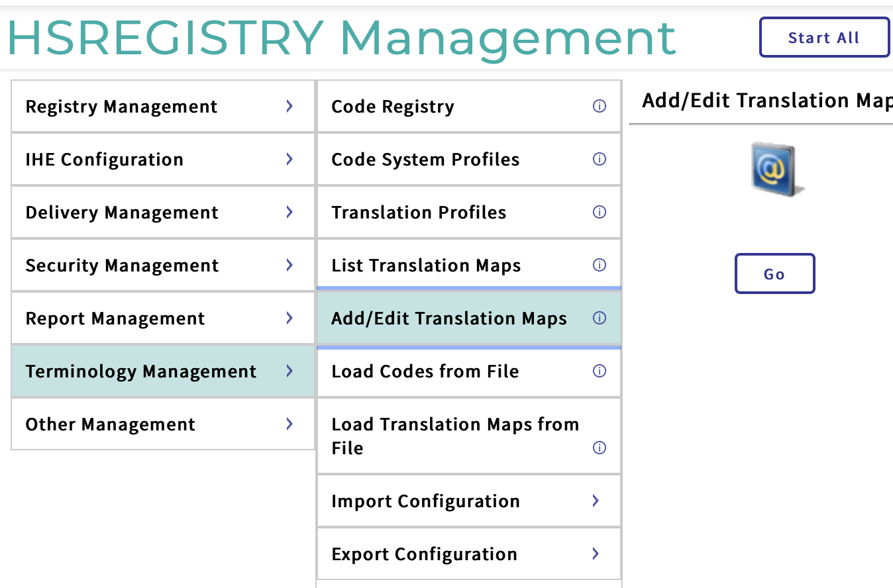
Task: Expand the IHE Configuration submenu arrow
Action: [289, 159]
